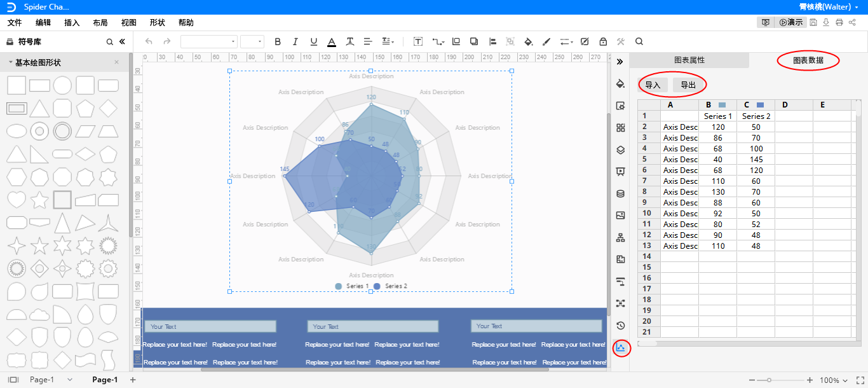Toggle underline formatting
The height and width of the screenshot is (388, 868).
pyautogui.click(x=313, y=41)
